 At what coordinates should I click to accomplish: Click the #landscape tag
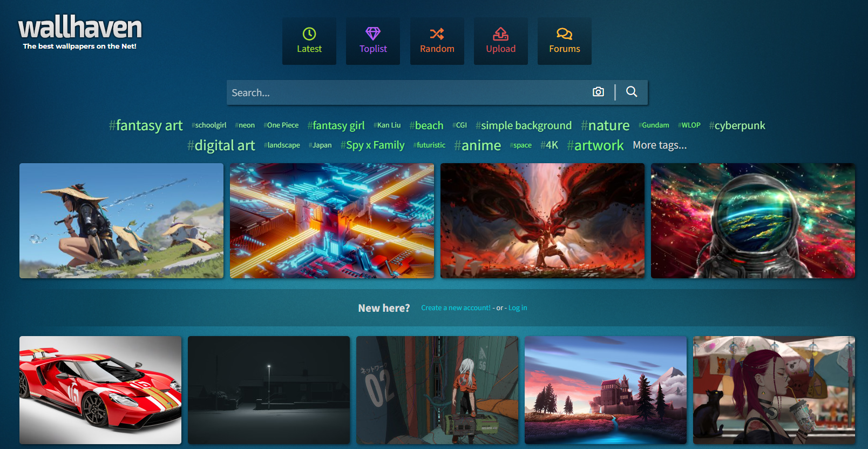point(282,145)
